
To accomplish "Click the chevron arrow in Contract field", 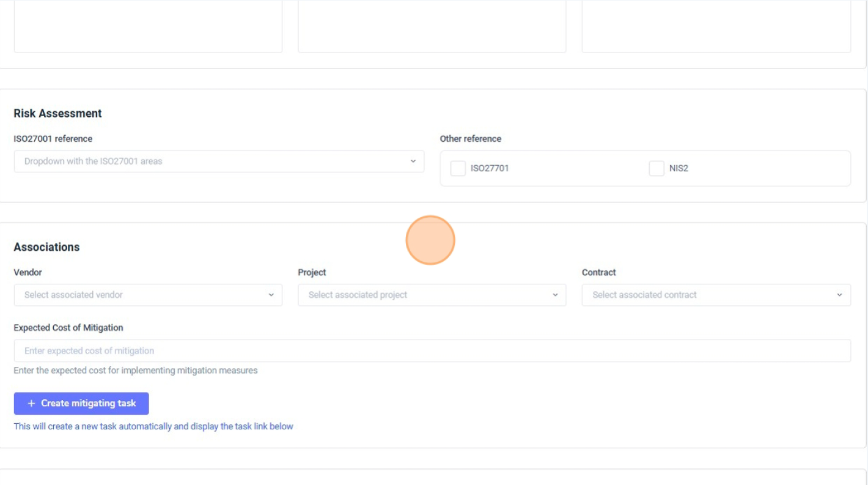I will pos(839,295).
